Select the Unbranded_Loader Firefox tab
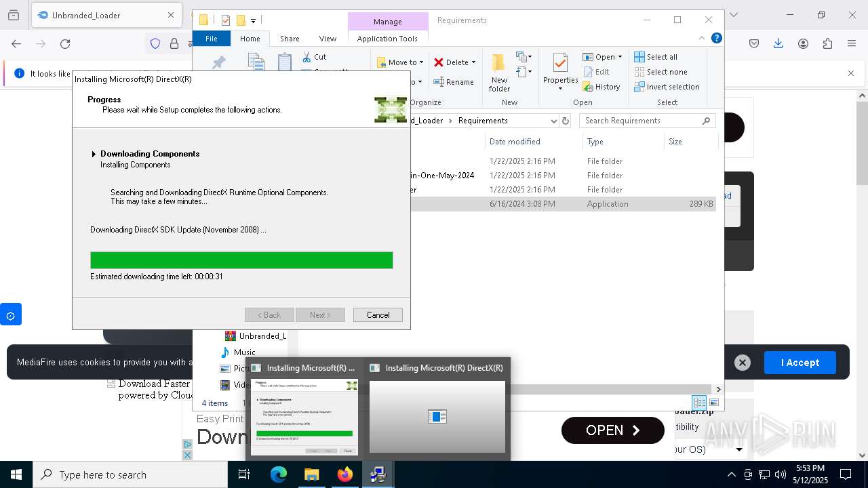Viewport: 868px width, 488px height. (105, 15)
